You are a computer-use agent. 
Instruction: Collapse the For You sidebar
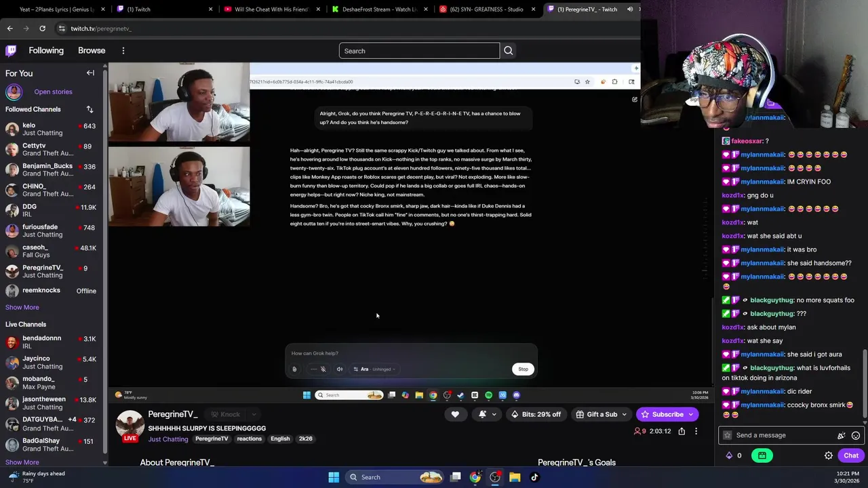90,73
